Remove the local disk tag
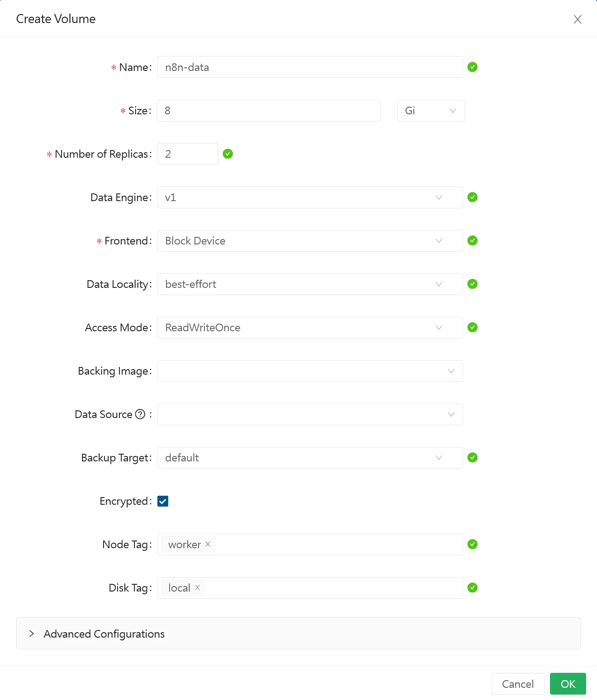This screenshot has width=597, height=700. [x=198, y=587]
